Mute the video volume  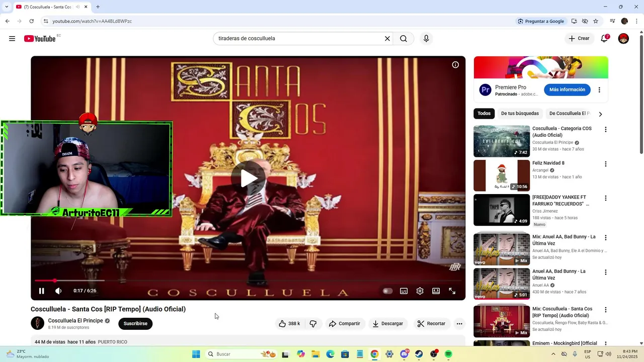pos(58,291)
